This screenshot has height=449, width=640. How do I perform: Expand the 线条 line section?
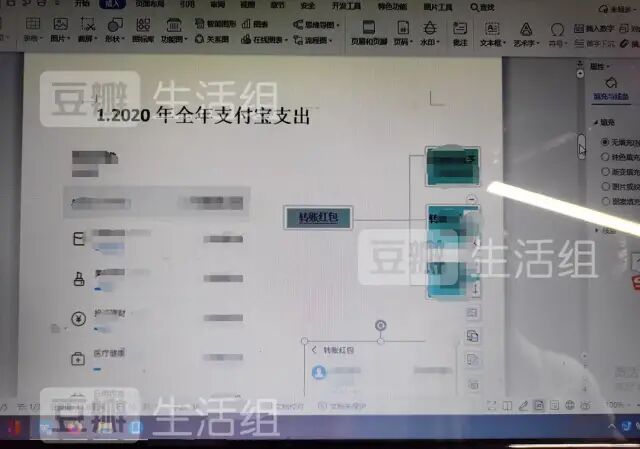(597, 231)
